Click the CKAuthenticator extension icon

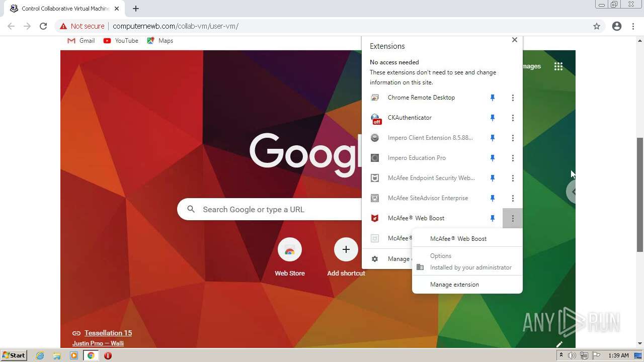click(x=376, y=118)
